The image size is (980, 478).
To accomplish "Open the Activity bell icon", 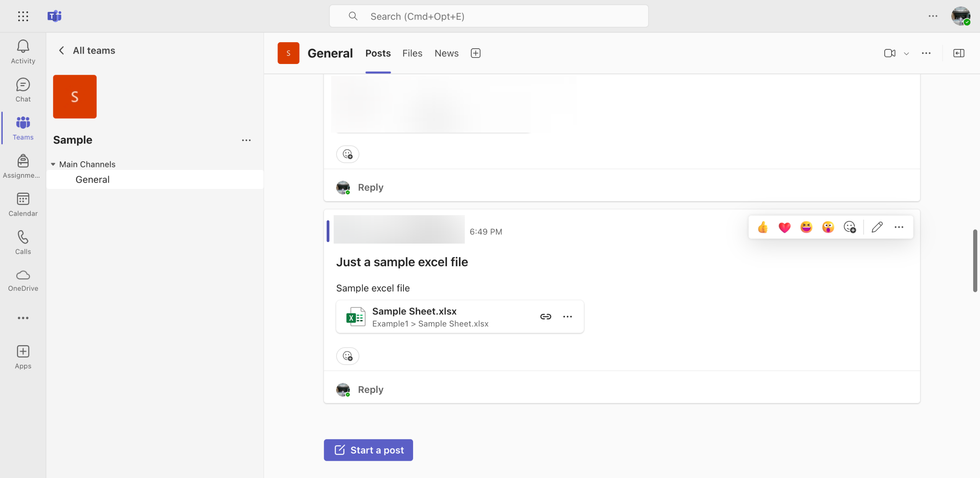I will pyautogui.click(x=23, y=52).
